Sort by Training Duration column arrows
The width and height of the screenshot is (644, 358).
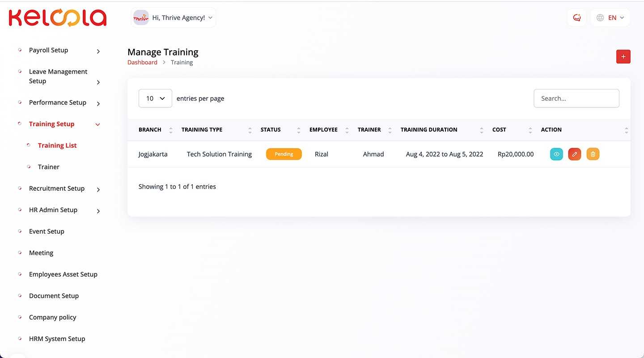tap(481, 130)
